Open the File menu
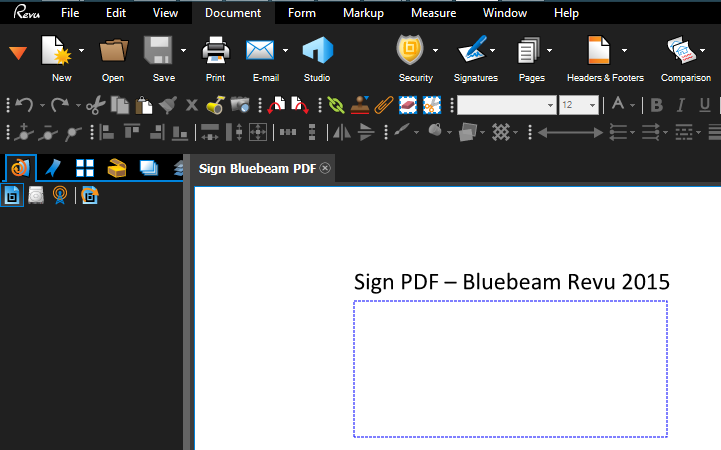This screenshot has height=450, width=721. pyautogui.click(x=70, y=13)
